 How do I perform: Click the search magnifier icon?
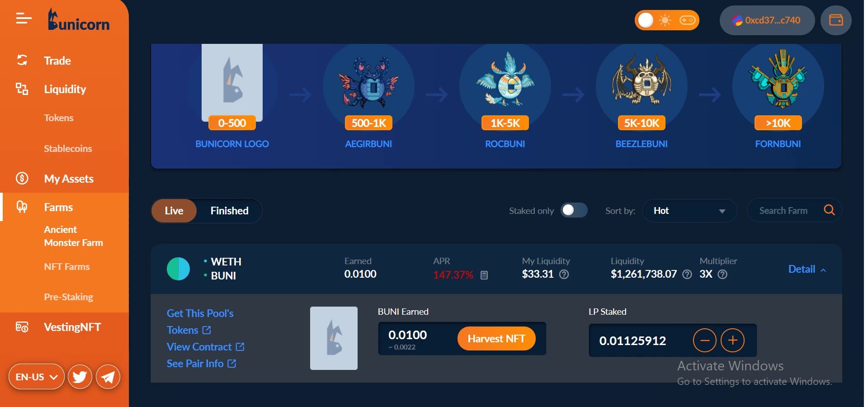coord(829,210)
